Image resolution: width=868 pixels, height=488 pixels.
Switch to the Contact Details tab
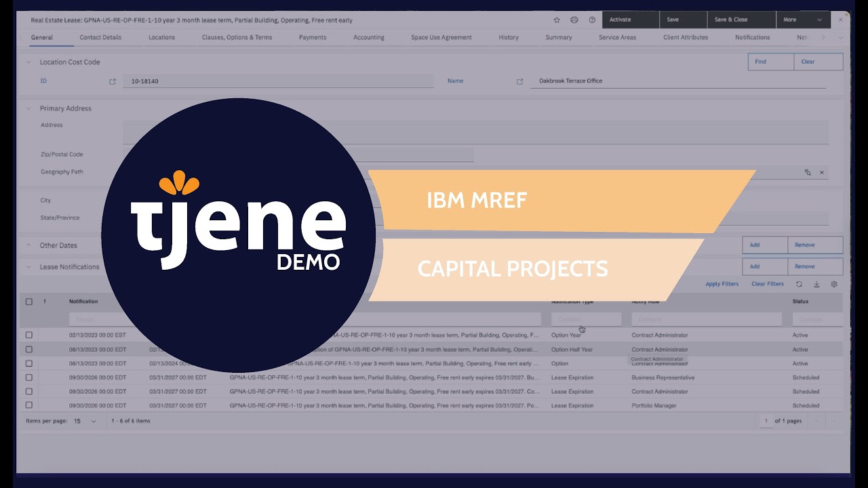pyautogui.click(x=100, y=37)
